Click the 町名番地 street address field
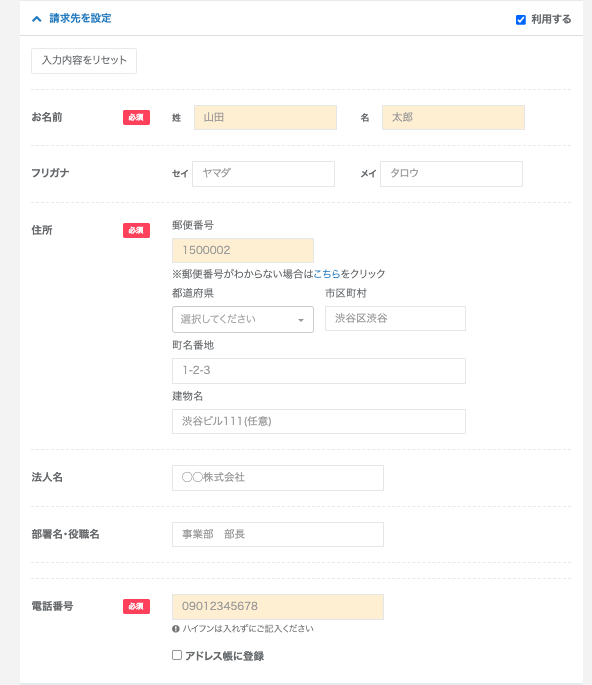The width and height of the screenshot is (592, 685). (x=319, y=371)
